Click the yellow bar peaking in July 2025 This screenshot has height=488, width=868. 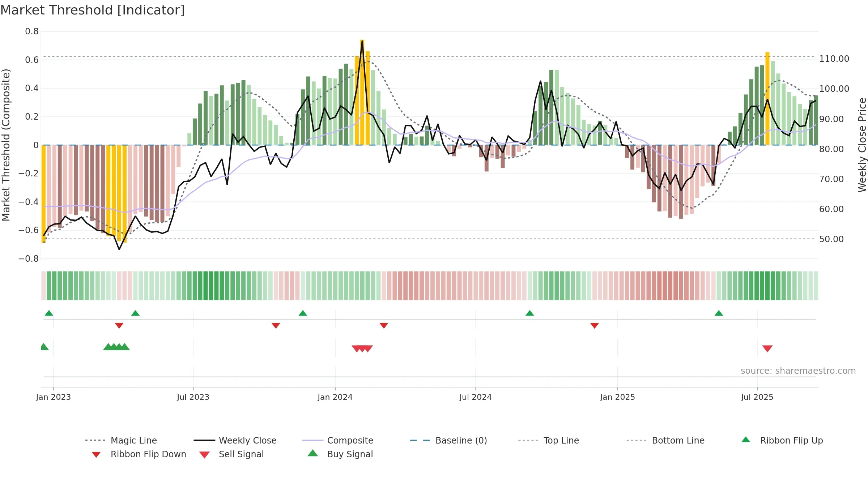coord(767,98)
